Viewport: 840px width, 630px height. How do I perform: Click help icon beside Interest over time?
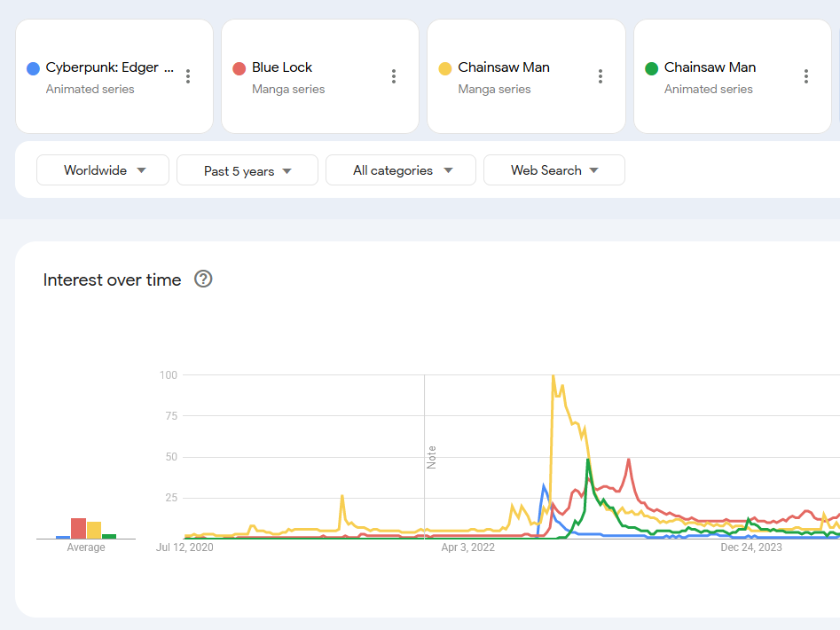click(203, 280)
